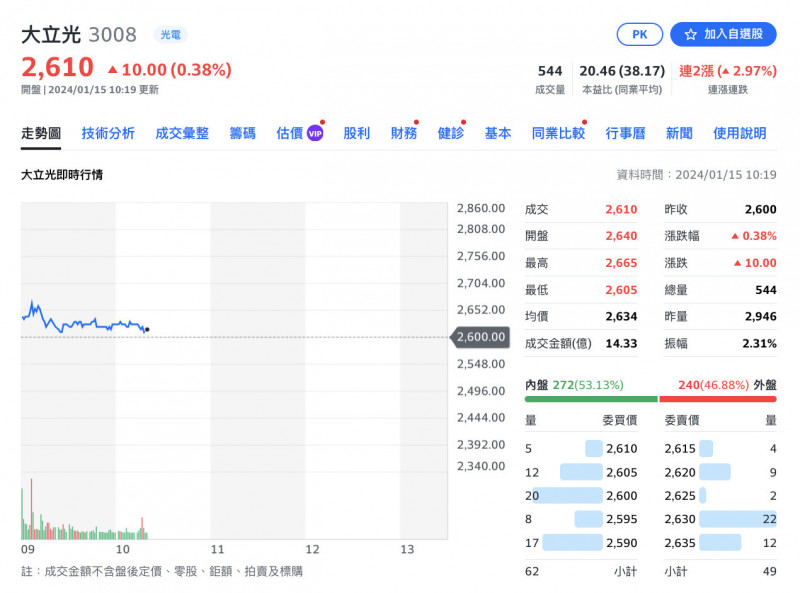Click the ask 小計 49 total
This screenshot has width=800, height=593.
(x=769, y=572)
